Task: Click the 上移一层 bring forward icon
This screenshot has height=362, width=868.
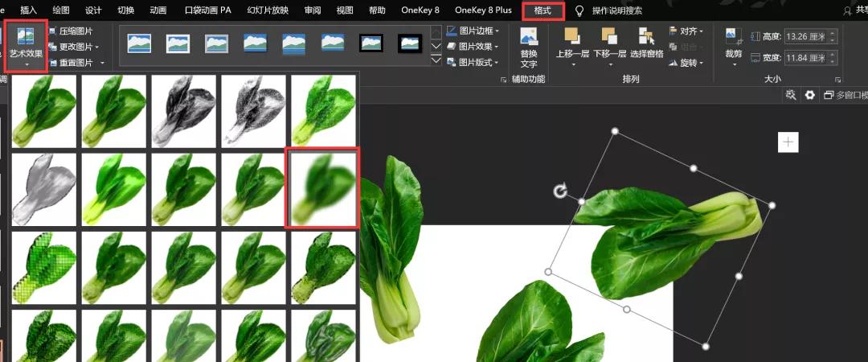Action: pyautogui.click(x=572, y=36)
